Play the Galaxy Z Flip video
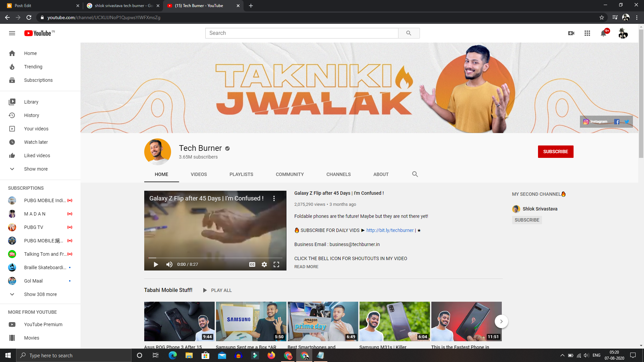Screen dimensions: 644x362 pos(156,264)
